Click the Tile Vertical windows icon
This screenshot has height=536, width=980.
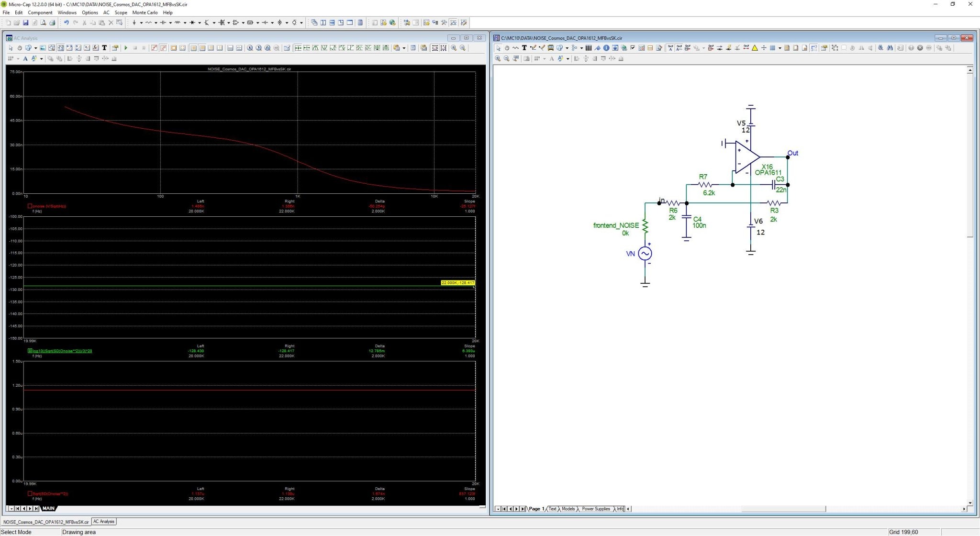pyautogui.click(x=323, y=22)
